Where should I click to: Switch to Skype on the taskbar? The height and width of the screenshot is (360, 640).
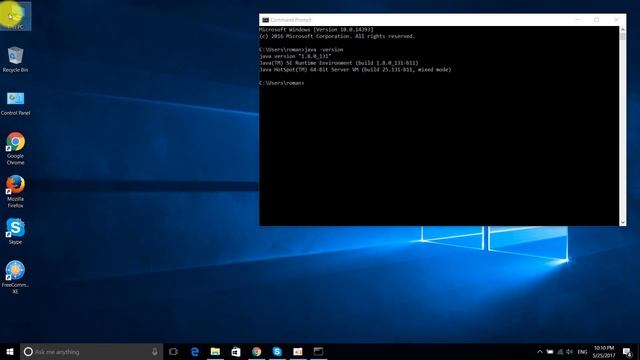pos(277,351)
